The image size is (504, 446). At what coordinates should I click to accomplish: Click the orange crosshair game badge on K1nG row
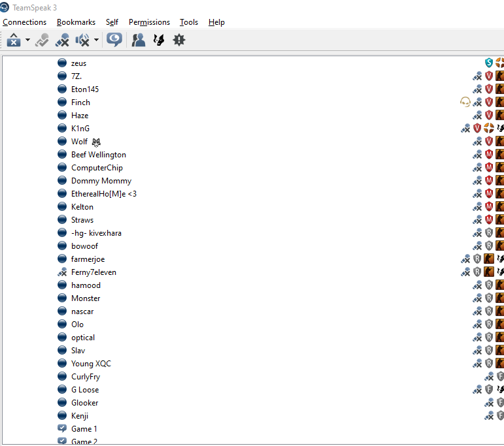pos(488,128)
